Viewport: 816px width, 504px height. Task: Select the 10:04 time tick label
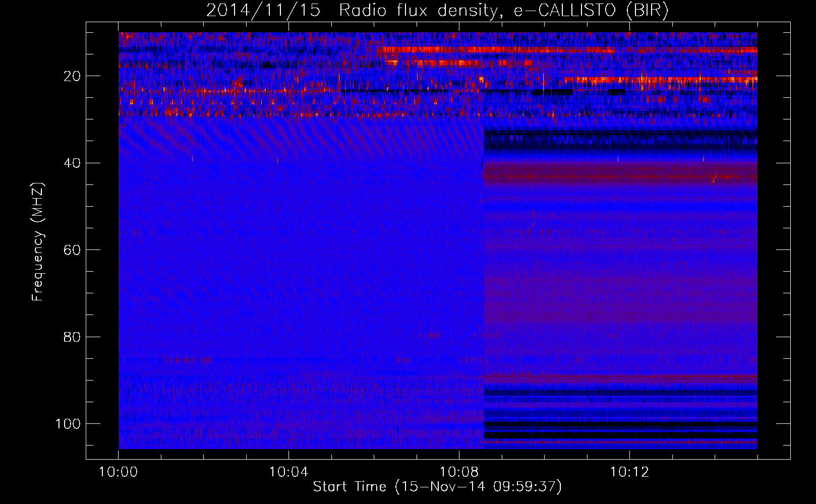click(288, 472)
